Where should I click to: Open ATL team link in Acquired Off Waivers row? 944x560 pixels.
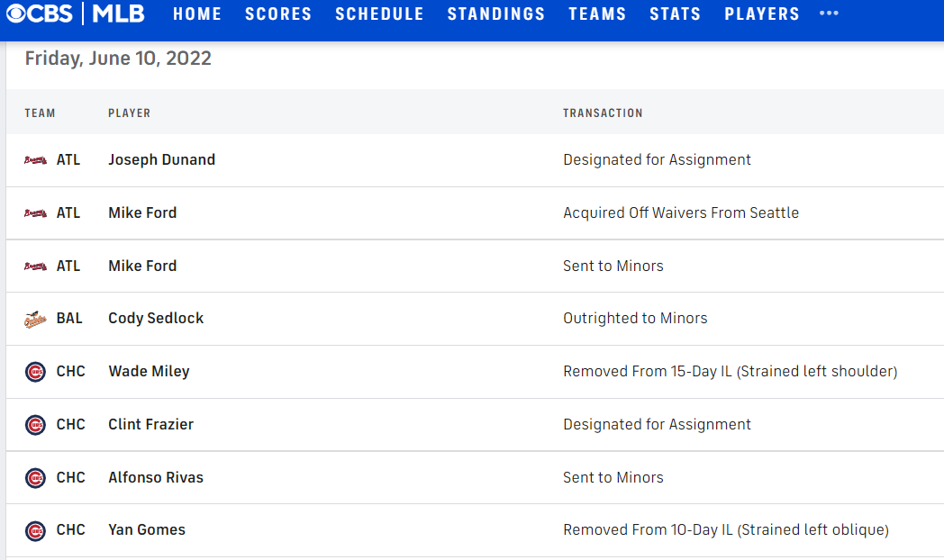68,212
